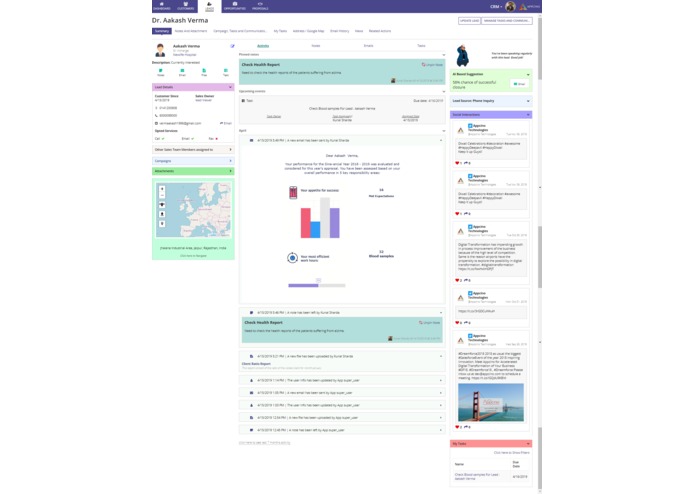Screen dimensions: 695x494
Task: Click the Email quick-action icon under Description
Action: [182, 72]
